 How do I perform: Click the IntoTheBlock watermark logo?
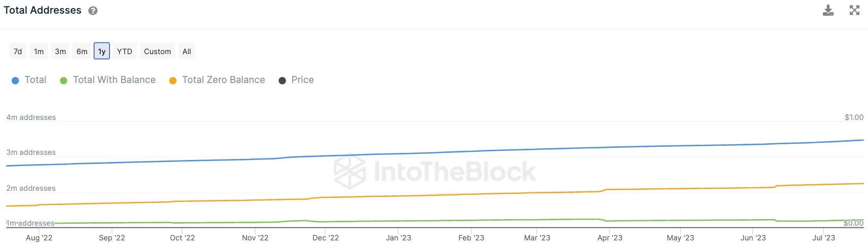pos(435,171)
